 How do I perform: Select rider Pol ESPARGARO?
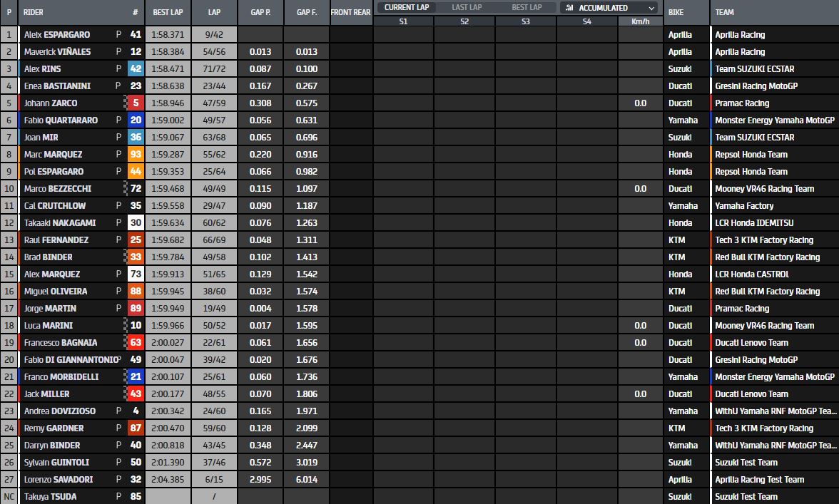pyautogui.click(x=54, y=172)
